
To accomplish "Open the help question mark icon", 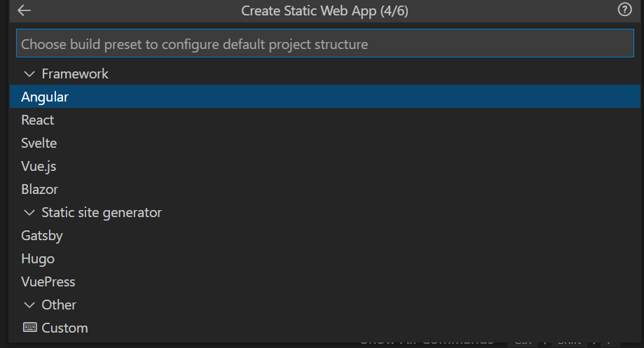I will pyautogui.click(x=624, y=10).
